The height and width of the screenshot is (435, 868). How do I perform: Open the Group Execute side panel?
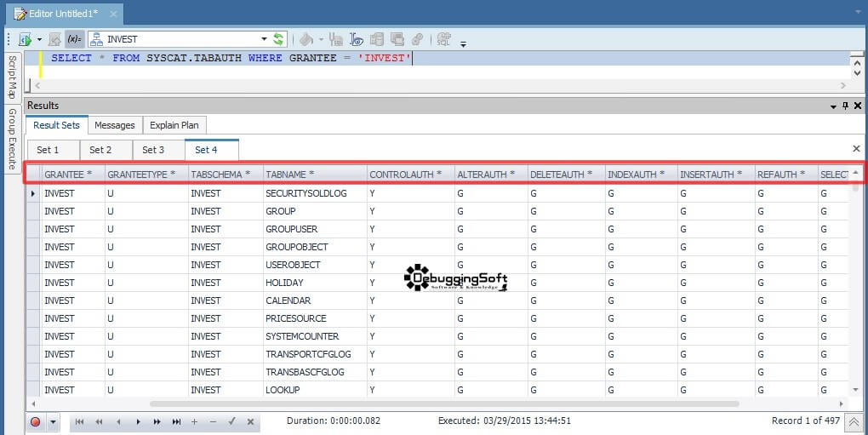coord(12,139)
